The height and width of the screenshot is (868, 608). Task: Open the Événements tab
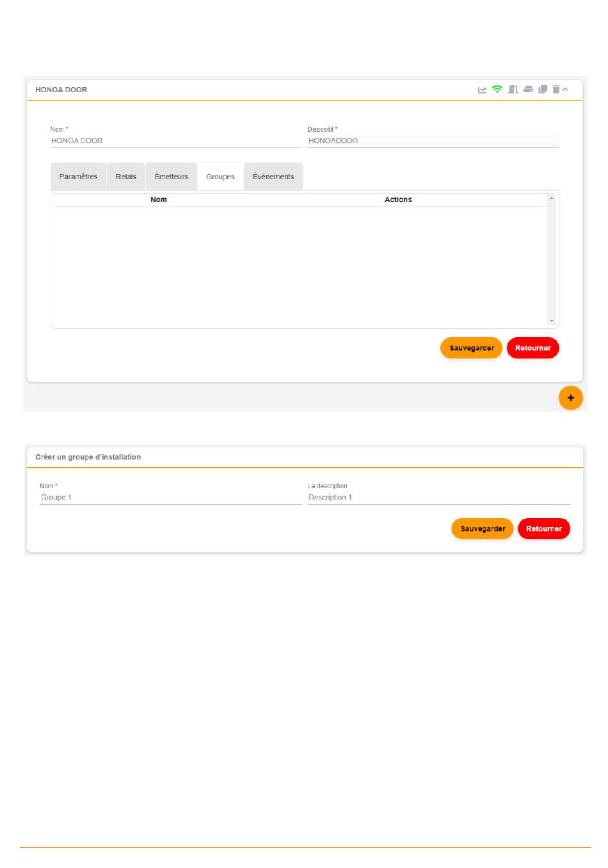[273, 177]
